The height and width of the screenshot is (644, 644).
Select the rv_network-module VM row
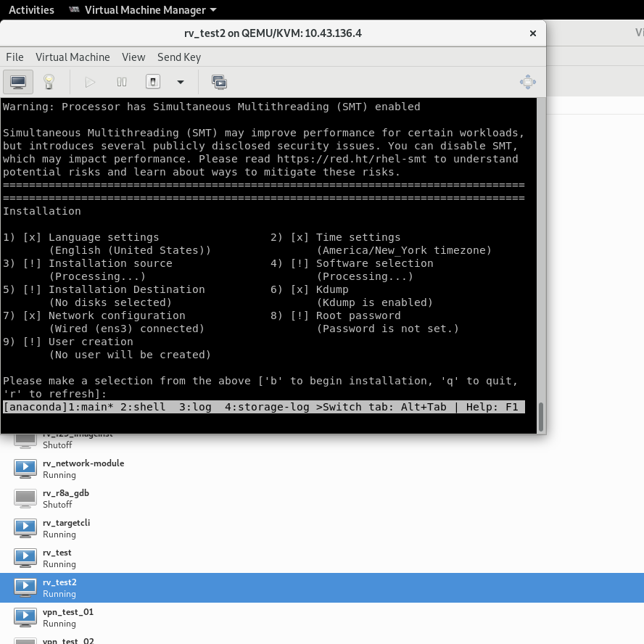pos(322,468)
